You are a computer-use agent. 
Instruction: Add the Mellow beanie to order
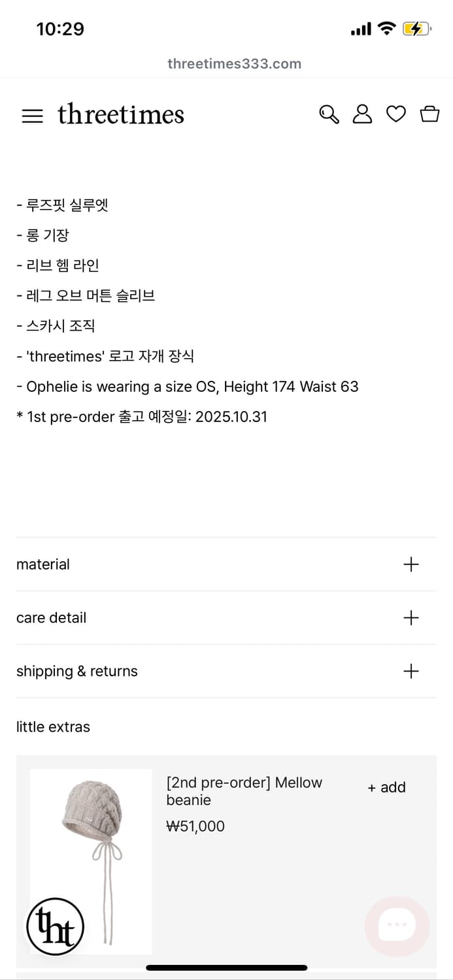[386, 787]
